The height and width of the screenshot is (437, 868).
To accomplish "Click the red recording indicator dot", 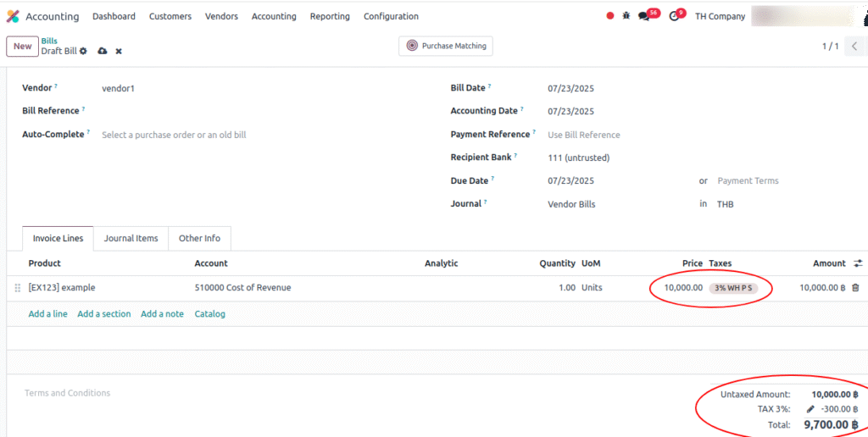I will click(x=610, y=16).
